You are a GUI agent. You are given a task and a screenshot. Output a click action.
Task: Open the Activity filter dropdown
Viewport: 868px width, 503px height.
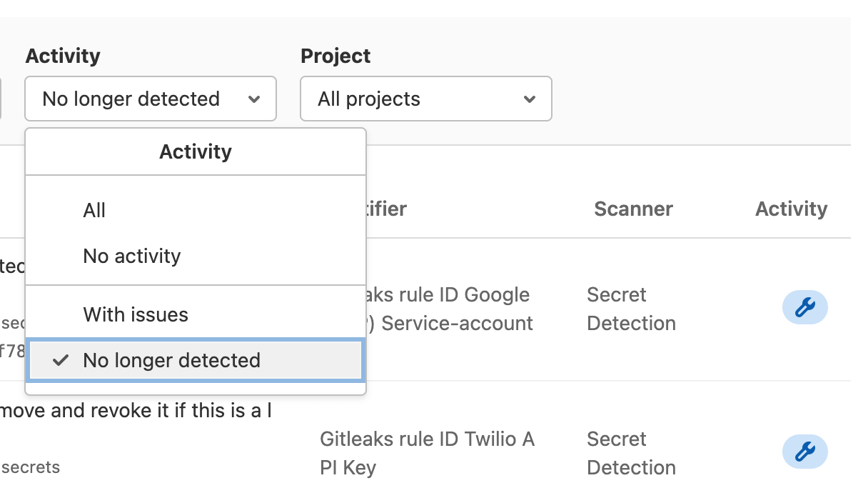pos(150,99)
